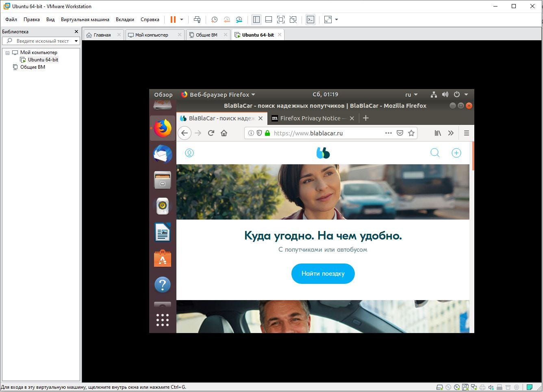Open a new Firefox tab
543x392 pixels.
[x=365, y=118]
